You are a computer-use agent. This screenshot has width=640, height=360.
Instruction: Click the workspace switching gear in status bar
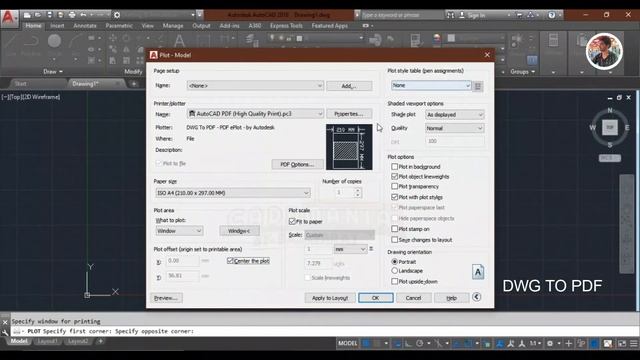tap(550, 344)
